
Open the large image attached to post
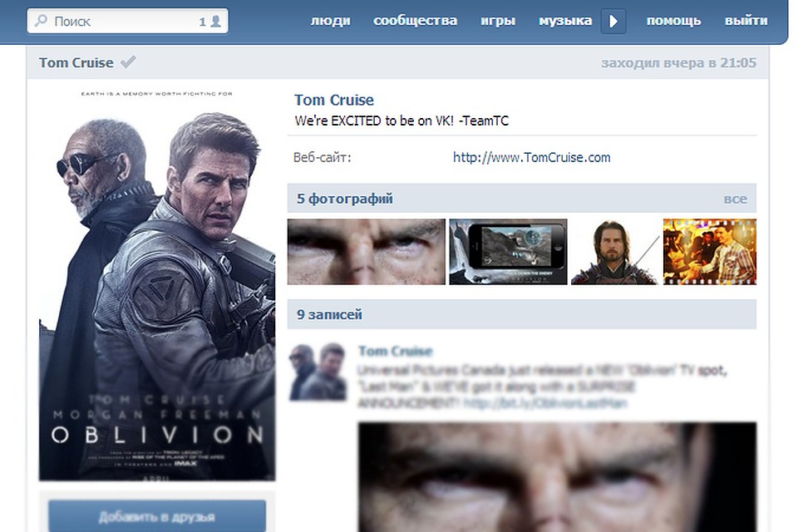pyautogui.click(x=557, y=477)
